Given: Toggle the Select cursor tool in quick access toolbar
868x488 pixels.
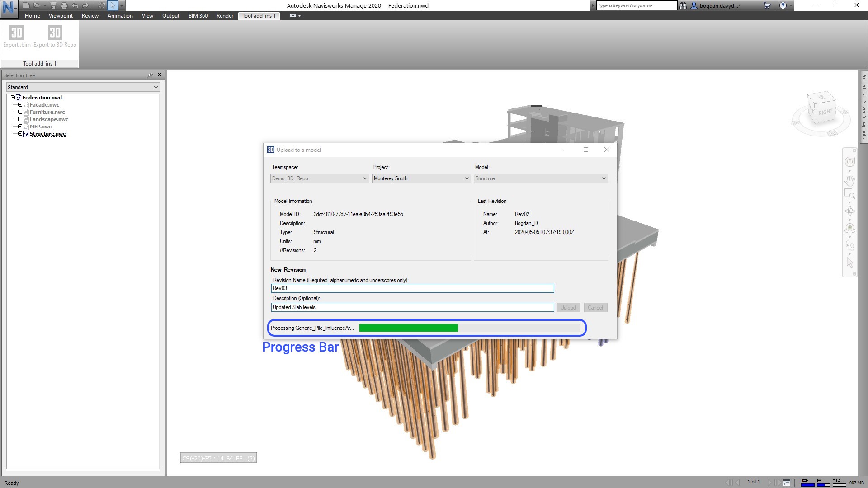Looking at the screenshot, I should [113, 5].
